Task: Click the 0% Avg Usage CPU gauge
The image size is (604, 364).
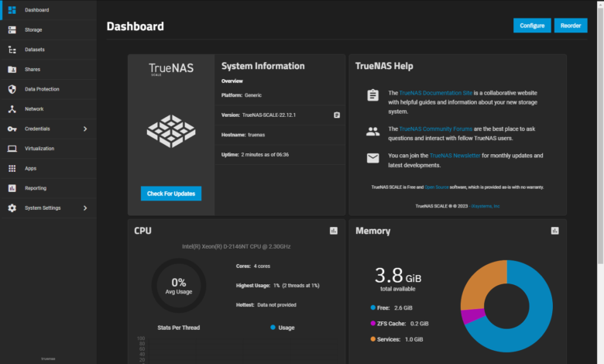Action: click(179, 286)
